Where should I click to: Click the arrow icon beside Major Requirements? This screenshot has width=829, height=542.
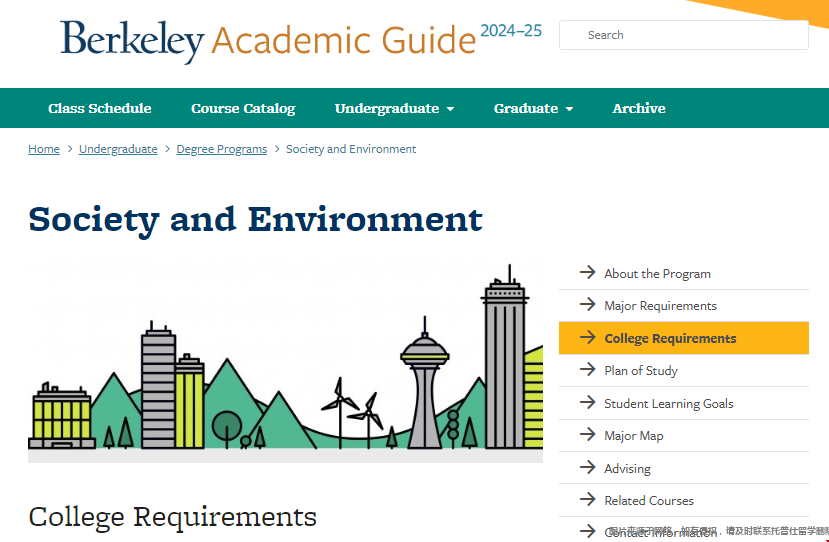587,305
